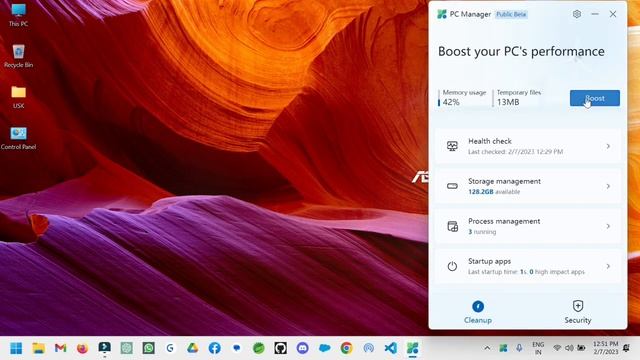Screen dimensions: 640x360
Task: Select Control Panel desktop icon
Action: [x=18, y=138]
